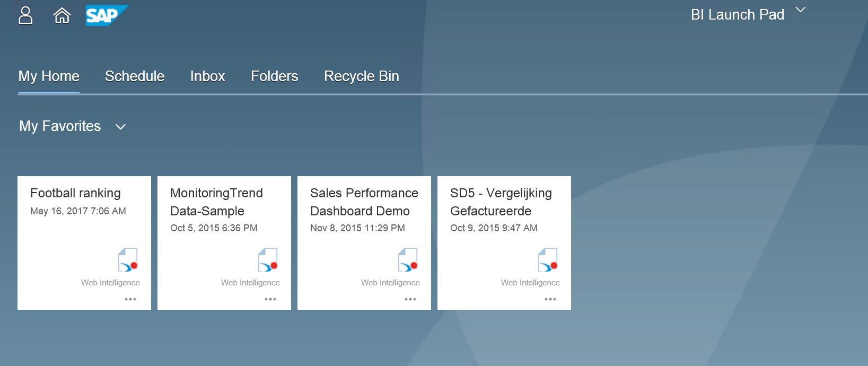868x366 pixels.
Task: Click Web Intelligence label on Football ranking card
Action: tap(110, 283)
